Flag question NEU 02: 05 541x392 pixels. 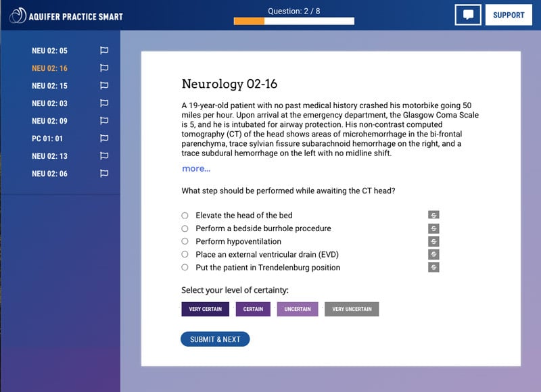click(104, 51)
